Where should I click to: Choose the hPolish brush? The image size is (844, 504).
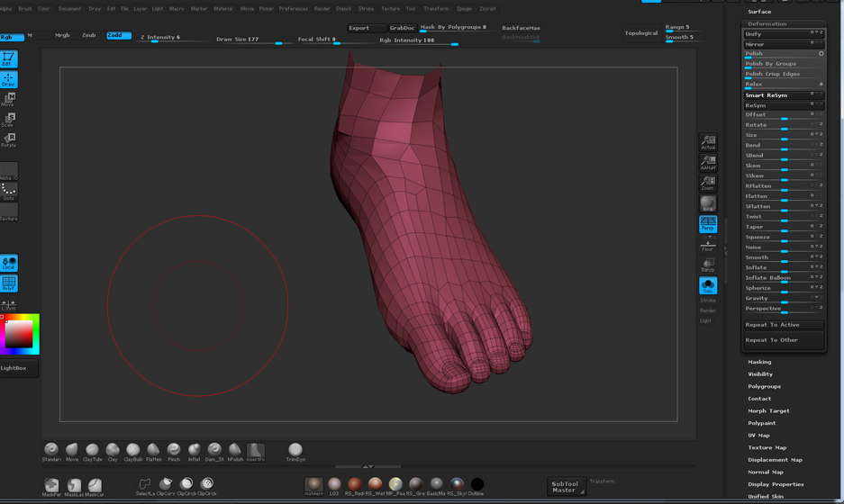235,452
